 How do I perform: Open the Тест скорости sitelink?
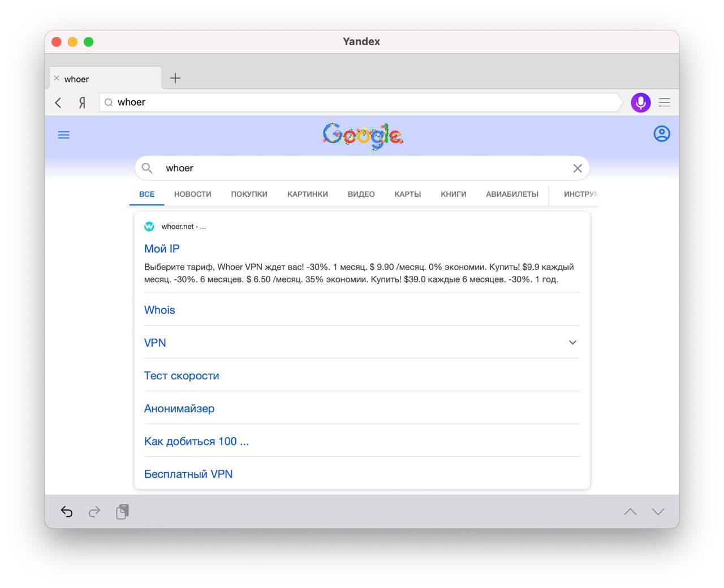182,375
